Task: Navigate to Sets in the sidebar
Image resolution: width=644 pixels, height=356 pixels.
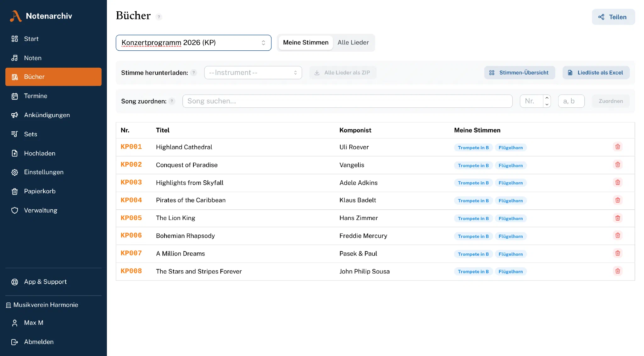Action: 53,134
